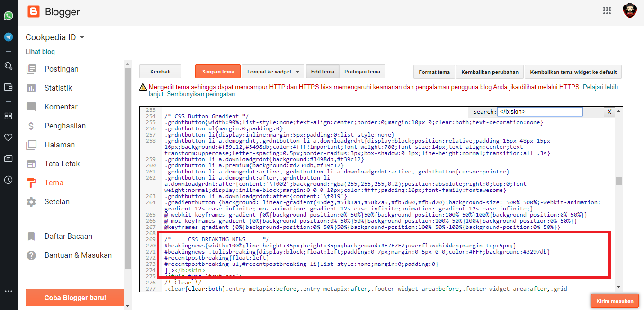Open Telegram in the browser sidebar
This screenshot has width=644, height=310.
pos(9,36)
